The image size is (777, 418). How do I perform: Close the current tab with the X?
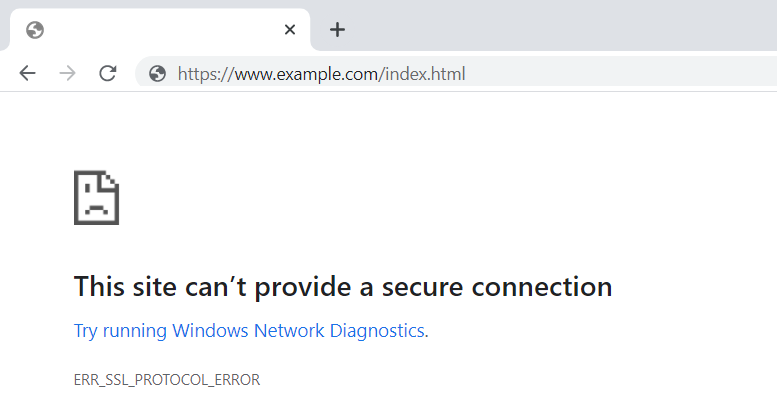[x=290, y=30]
